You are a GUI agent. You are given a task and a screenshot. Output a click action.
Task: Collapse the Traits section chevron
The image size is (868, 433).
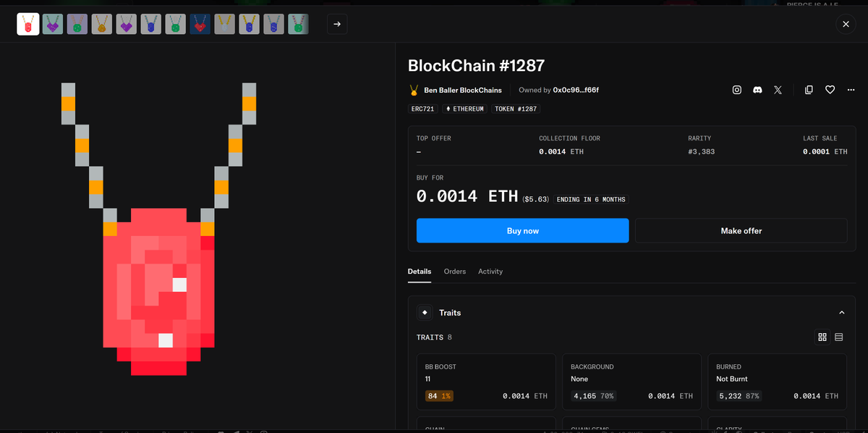[x=841, y=313]
